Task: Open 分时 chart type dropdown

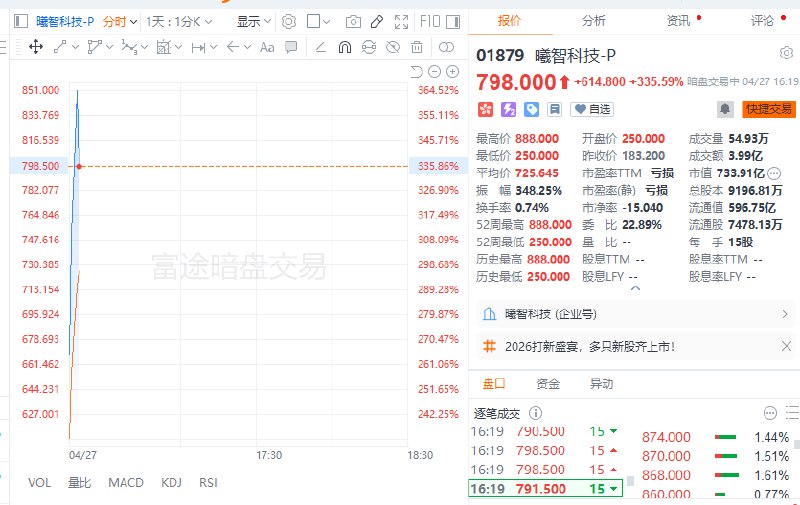Action: tap(119, 21)
